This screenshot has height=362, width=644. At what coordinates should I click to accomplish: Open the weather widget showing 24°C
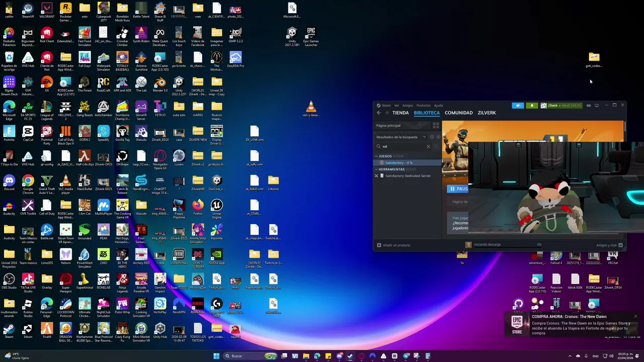(18, 356)
